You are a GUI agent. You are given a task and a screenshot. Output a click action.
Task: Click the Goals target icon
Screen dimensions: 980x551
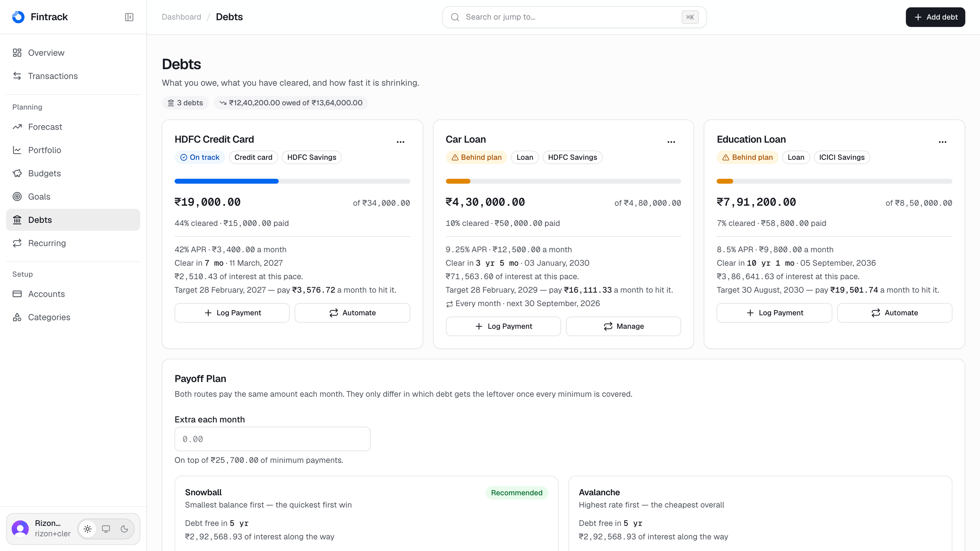(17, 197)
